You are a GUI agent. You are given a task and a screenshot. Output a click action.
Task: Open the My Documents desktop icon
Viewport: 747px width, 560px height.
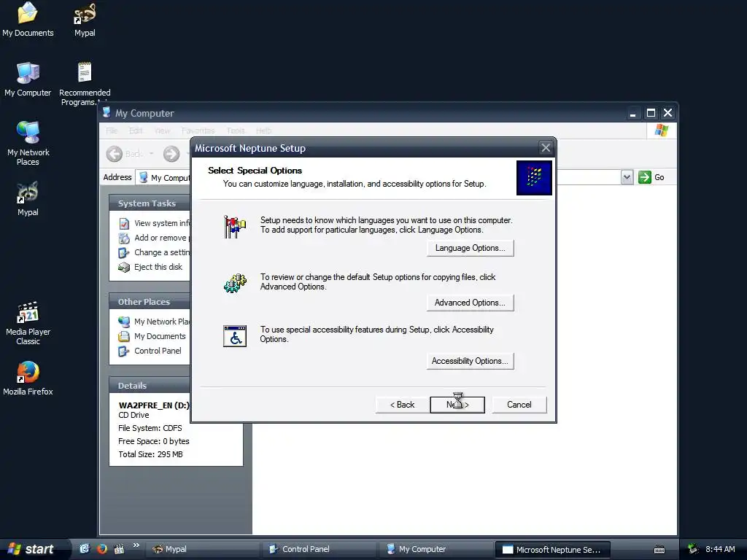coord(28,19)
